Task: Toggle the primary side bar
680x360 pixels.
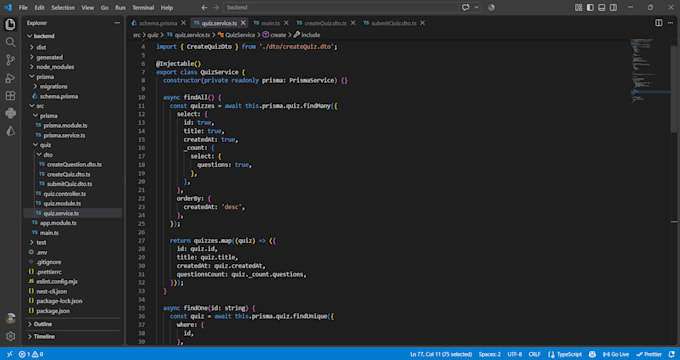Action: pyautogui.click(x=590, y=7)
